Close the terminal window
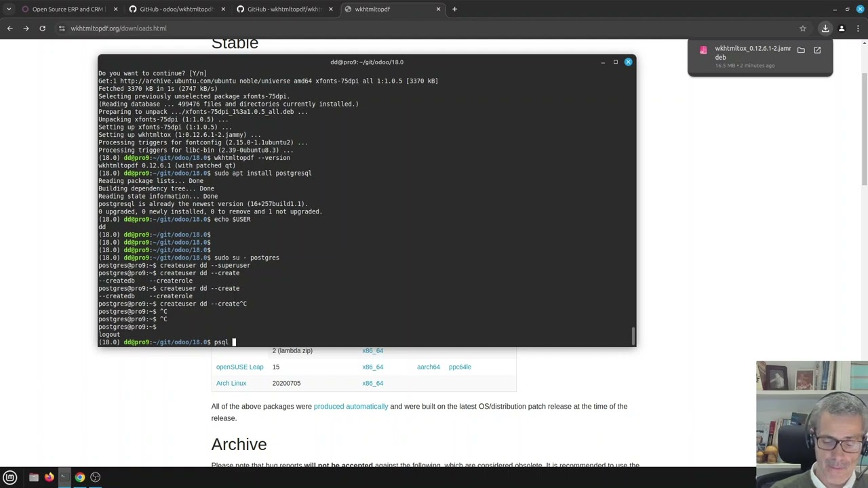The image size is (868, 488). pos(628,62)
